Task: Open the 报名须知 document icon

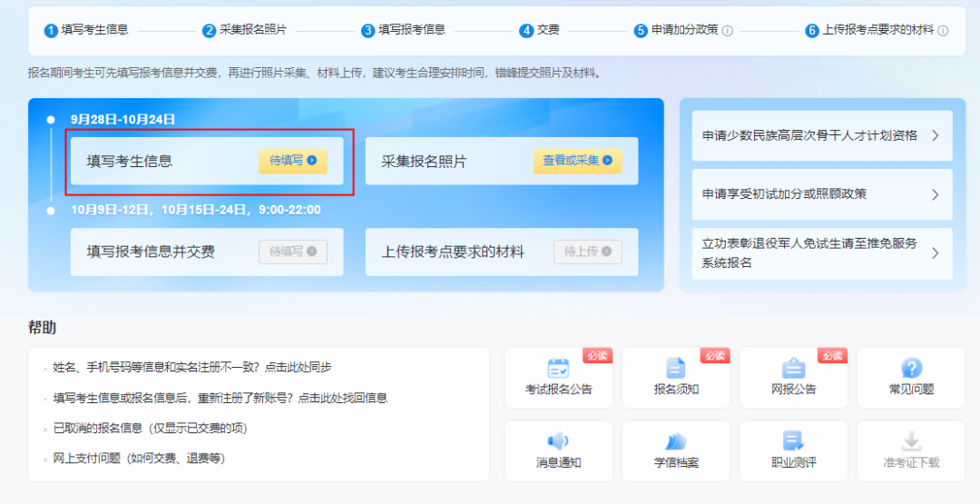Action: coord(676,368)
